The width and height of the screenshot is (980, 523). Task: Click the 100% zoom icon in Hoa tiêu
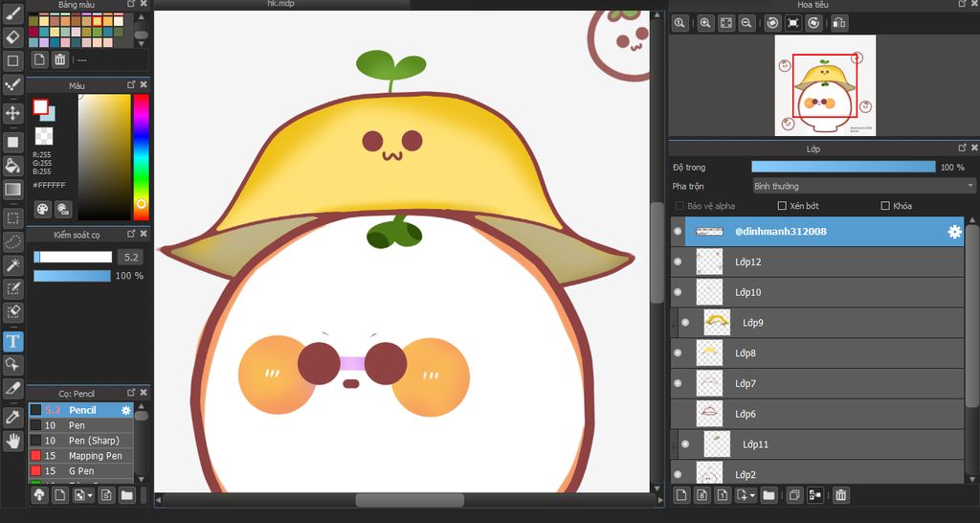click(679, 23)
